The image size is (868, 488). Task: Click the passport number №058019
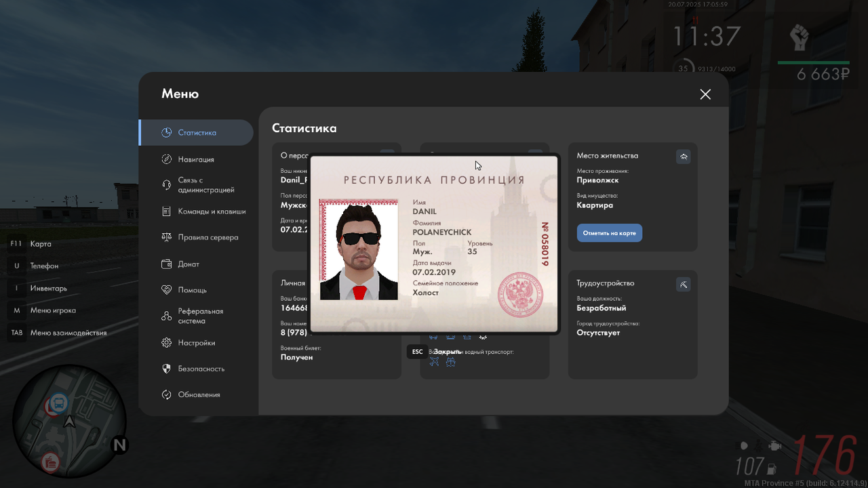pos(545,244)
